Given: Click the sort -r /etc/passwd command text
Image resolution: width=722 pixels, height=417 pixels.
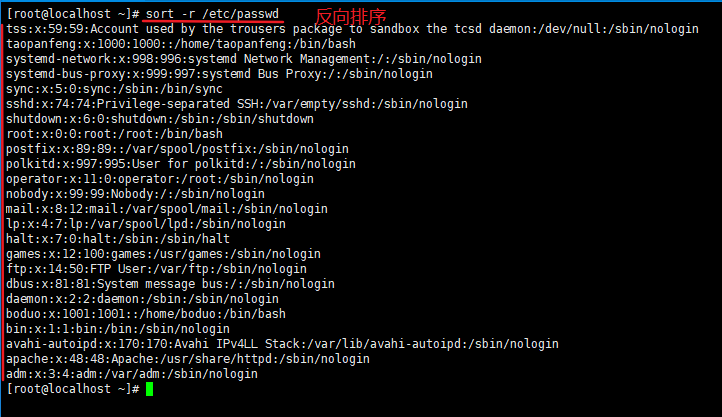Looking at the screenshot, I should pos(212,14).
